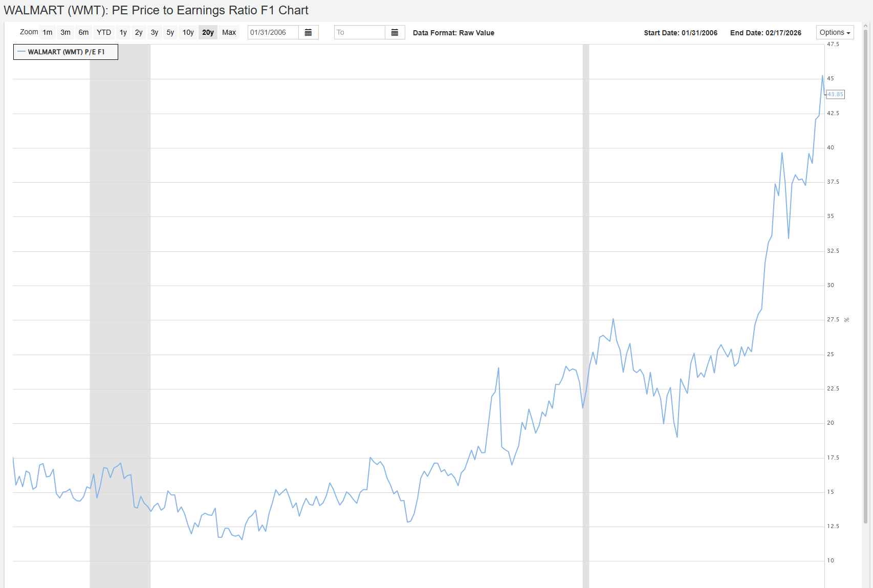This screenshot has width=873, height=588.
Task: Select the active 20y zoom button
Action: (x=208, y=33)
